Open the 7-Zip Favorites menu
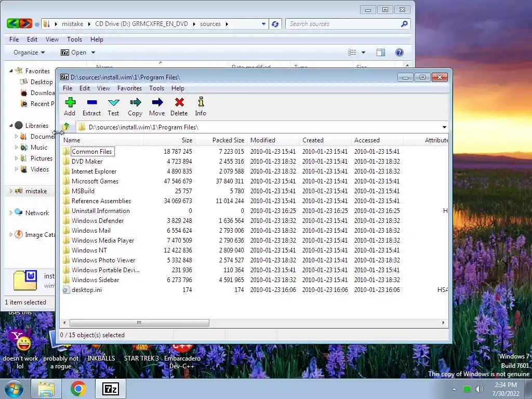This screenshot has height=399, width=532. [129, 88]
